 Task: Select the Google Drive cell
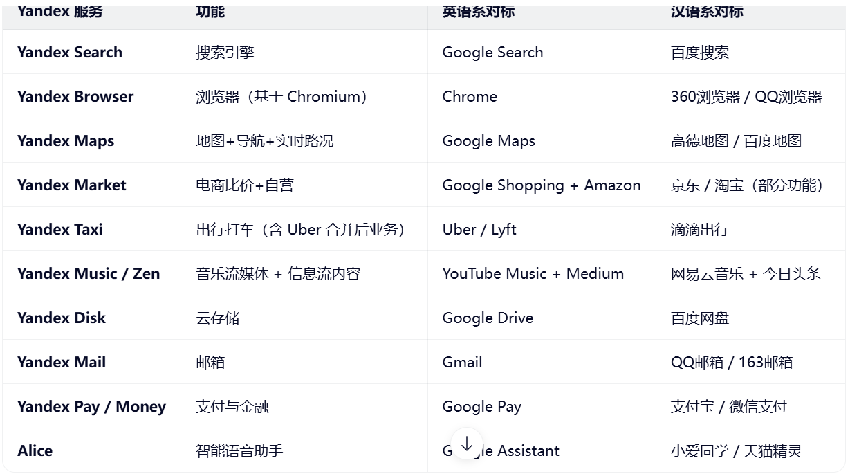[x=488, y=318]
